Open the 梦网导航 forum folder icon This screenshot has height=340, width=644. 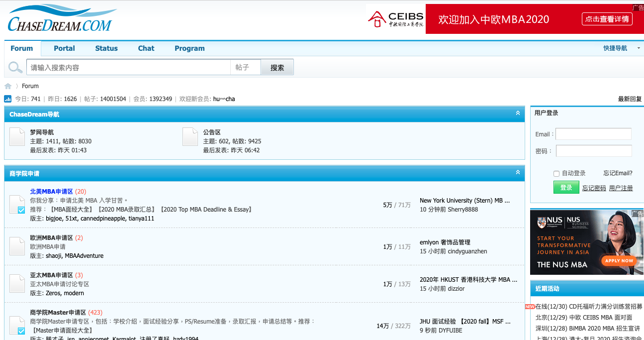point(17,137)
